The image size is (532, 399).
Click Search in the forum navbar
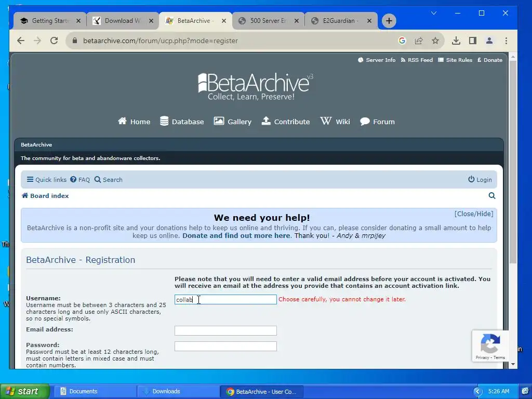click(x=108, y=180)
